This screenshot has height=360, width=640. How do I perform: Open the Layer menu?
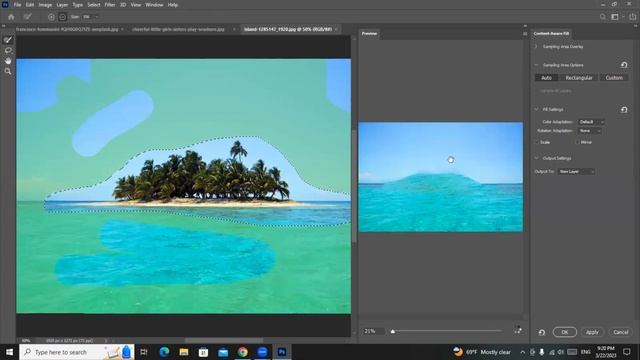point(62,5)
